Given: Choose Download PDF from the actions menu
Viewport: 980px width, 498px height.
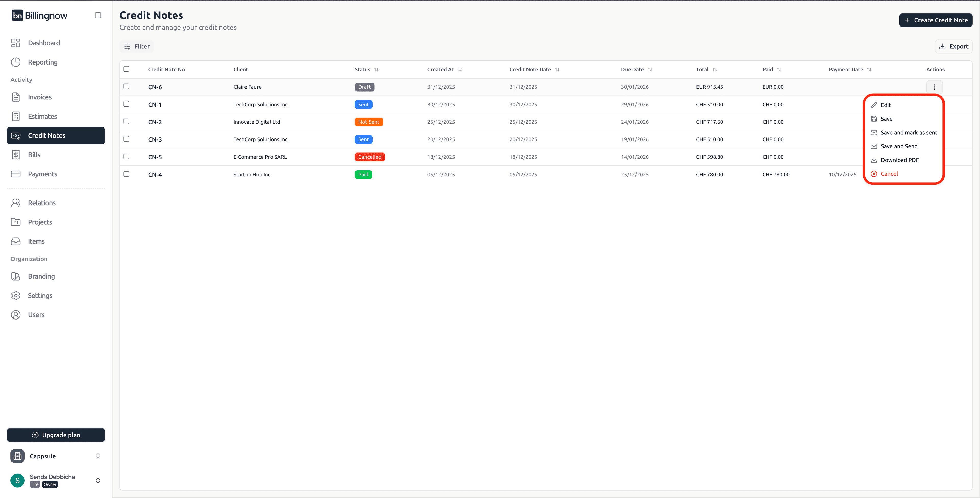Looking at the screenshot, I should (899, 160).
